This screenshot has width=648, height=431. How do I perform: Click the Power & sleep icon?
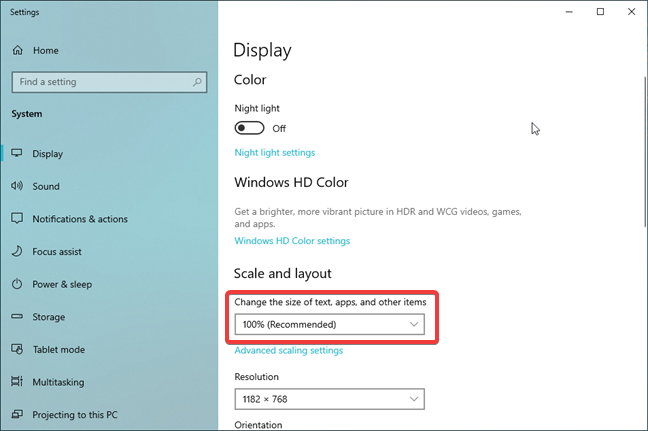17,284
